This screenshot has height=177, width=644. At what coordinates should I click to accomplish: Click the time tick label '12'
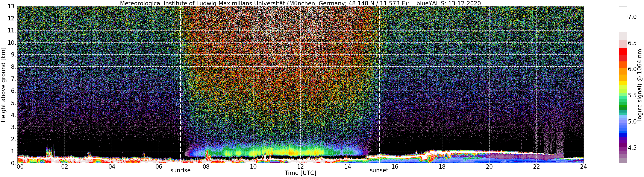pyautogui.click(x=300, y=166)
